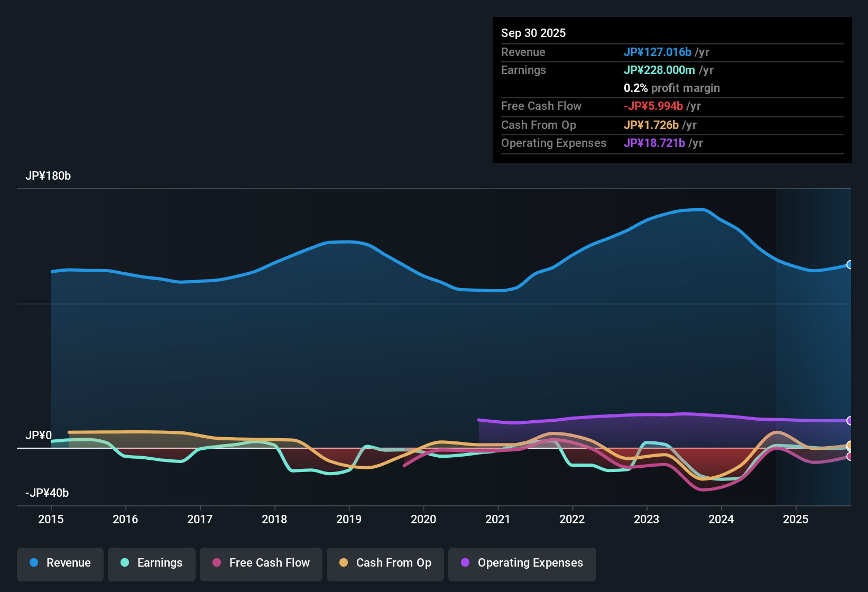868x592 pixels.
Task: Click the teal Earnings legend dot
Action: click(x=125, y=563)
